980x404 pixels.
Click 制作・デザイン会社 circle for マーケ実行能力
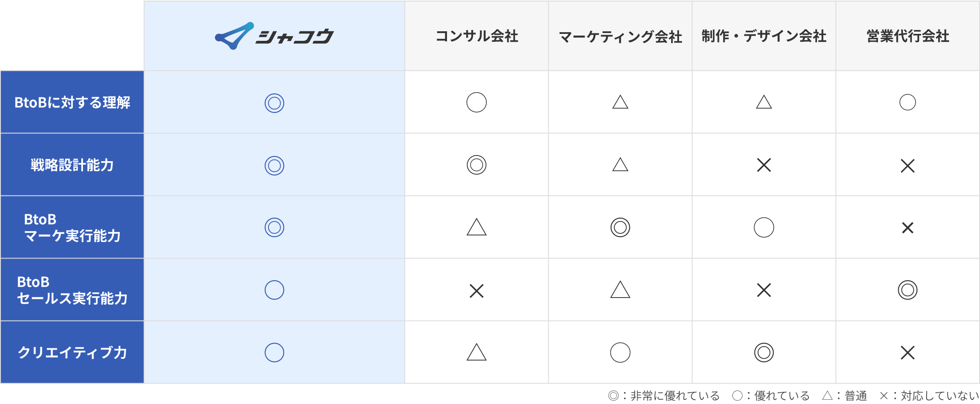[x=764, y=227]
